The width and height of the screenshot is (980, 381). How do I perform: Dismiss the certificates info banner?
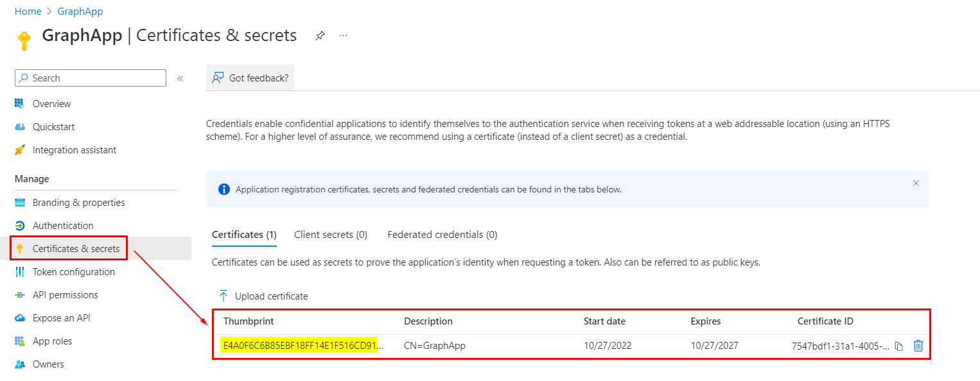click(916, 183)
